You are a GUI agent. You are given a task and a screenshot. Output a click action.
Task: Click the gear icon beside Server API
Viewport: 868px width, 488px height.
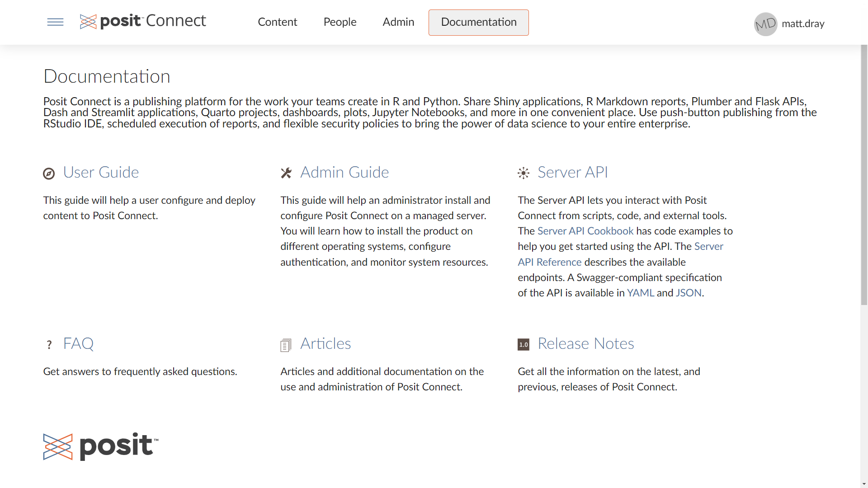(524, 173)
